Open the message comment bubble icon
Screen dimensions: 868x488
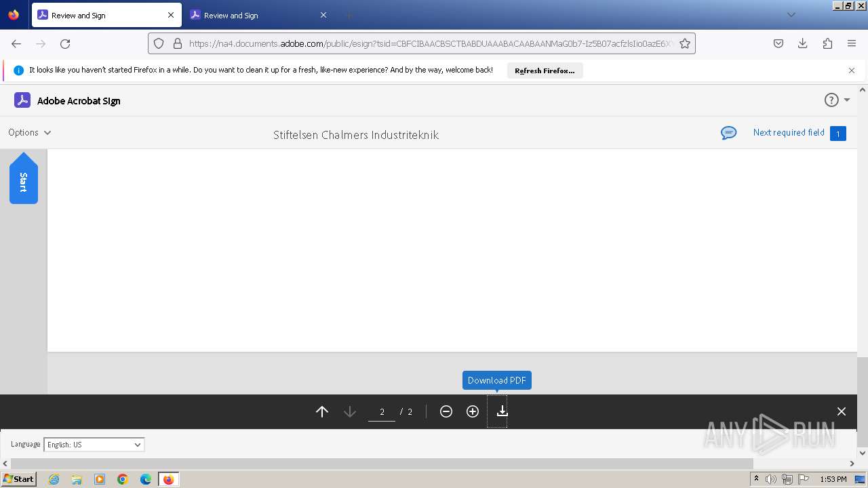coord(729,133)
